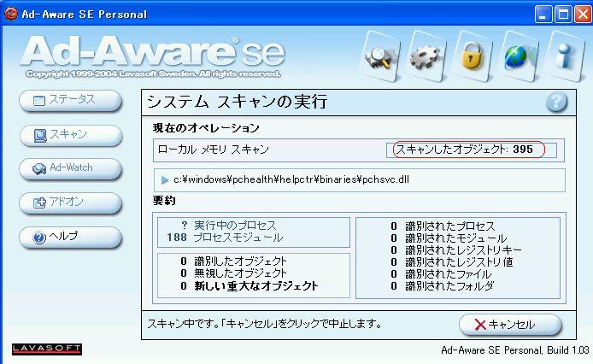
Task: Open the ステータス sidebar button
Action: pyautogui.click(x=71, y=100)
